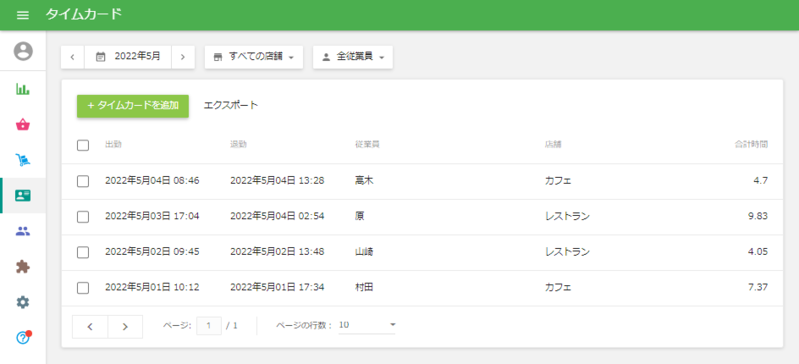Click the 合計時間 column header
This screenshot has width=799, height=364.
point(751,144)
